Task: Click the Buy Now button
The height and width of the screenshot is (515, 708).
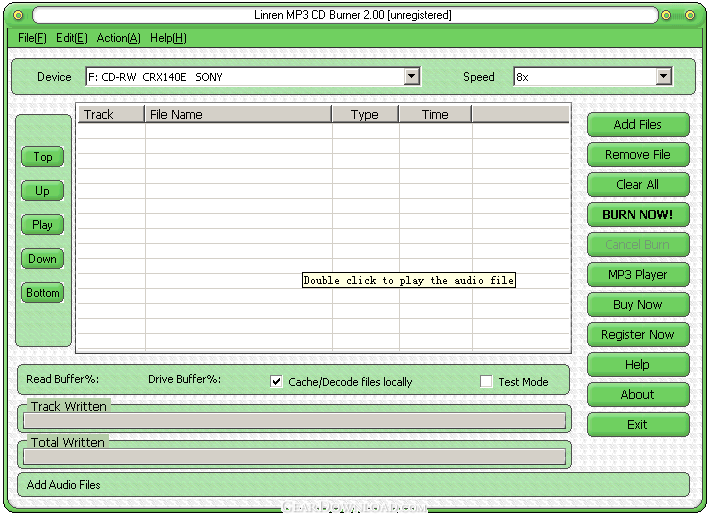Action: pos(638,305)
